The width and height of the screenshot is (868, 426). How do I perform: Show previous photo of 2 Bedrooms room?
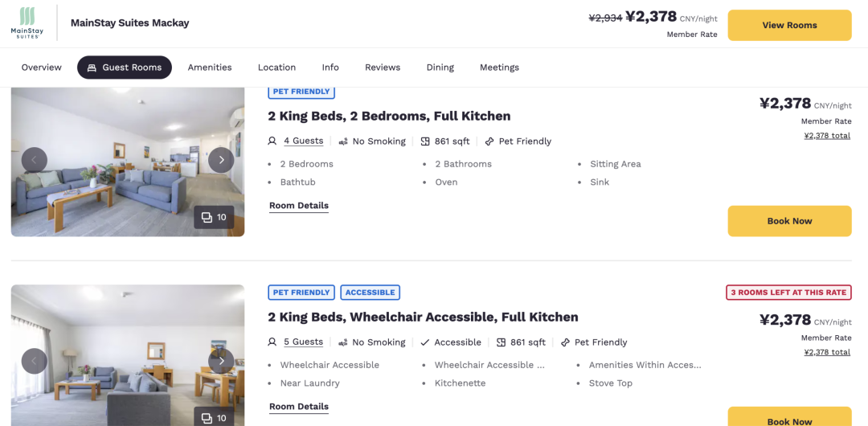coord(35,160)
